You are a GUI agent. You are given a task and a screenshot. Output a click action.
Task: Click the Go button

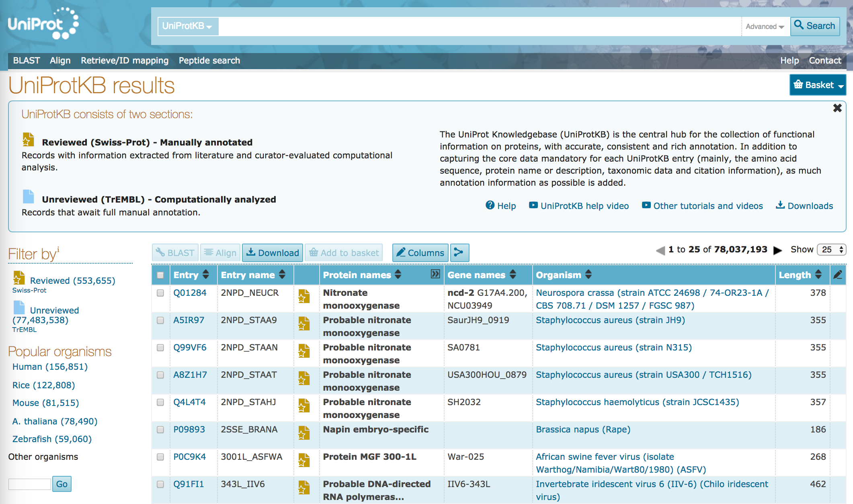click(62, 484)
